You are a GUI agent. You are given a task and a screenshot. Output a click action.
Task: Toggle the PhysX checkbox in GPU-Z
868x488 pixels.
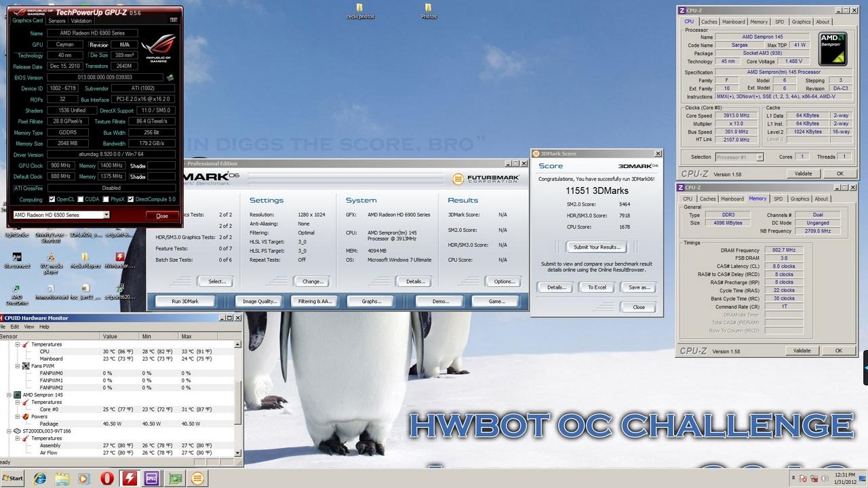[x=104, y=199]
